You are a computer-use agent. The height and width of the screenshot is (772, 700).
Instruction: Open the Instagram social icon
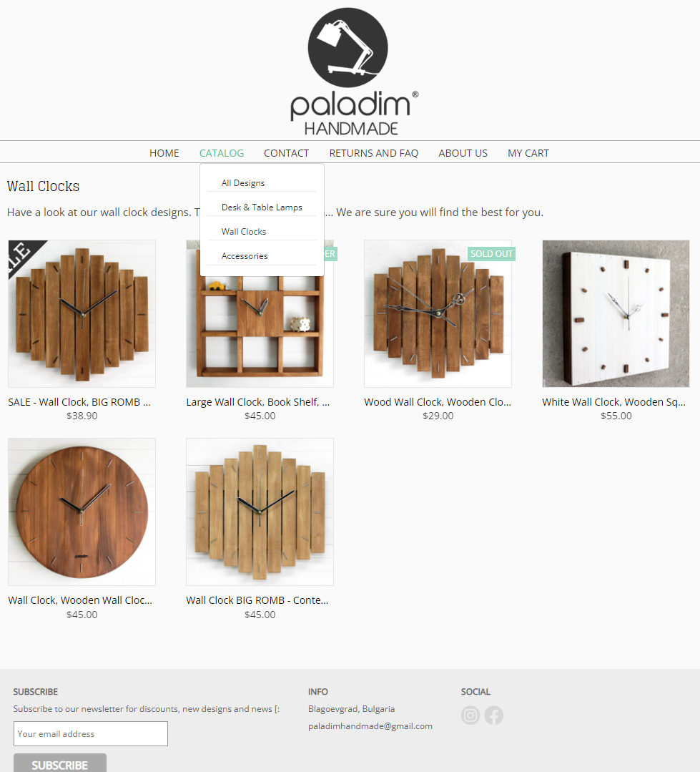click(x=470, y=715)
